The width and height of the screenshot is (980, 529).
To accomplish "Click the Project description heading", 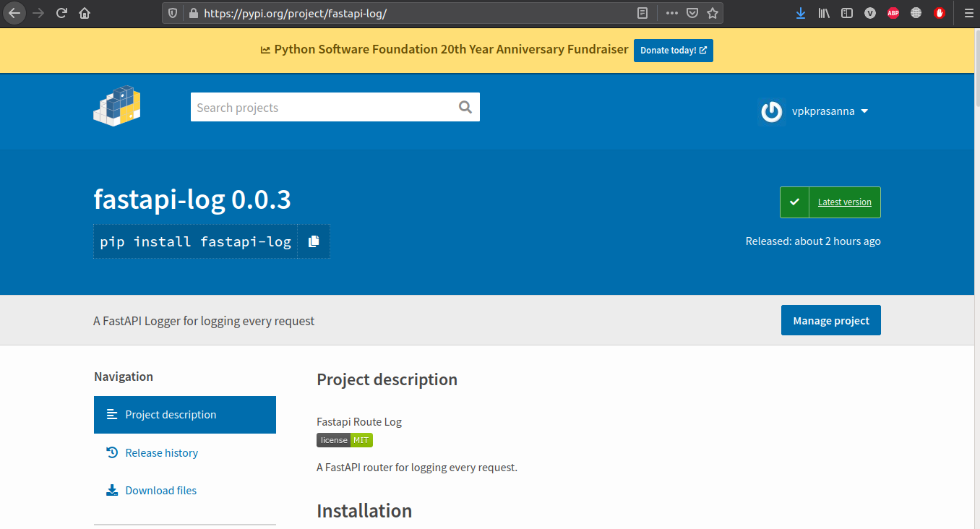I will (x=387, y=379).
